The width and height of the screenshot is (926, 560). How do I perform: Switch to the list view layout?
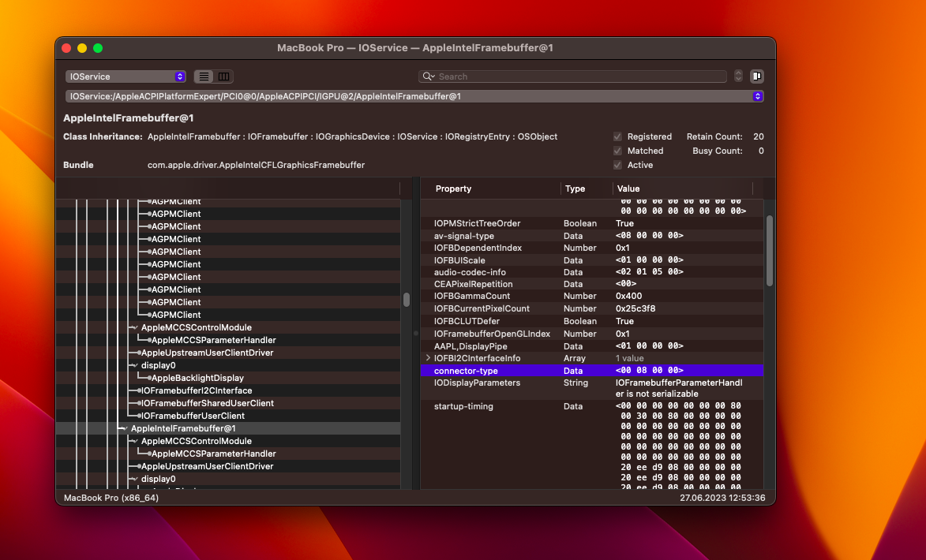click(x=204, y=77)
